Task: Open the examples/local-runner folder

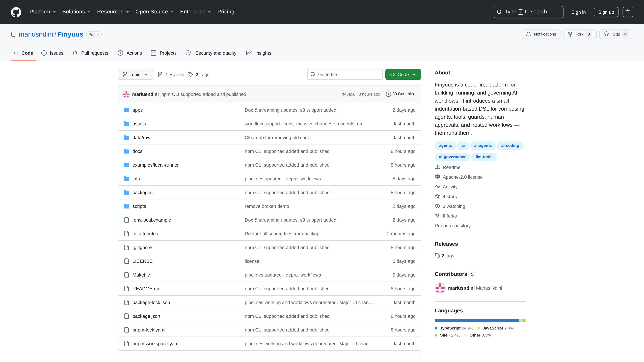Action: 155,165
